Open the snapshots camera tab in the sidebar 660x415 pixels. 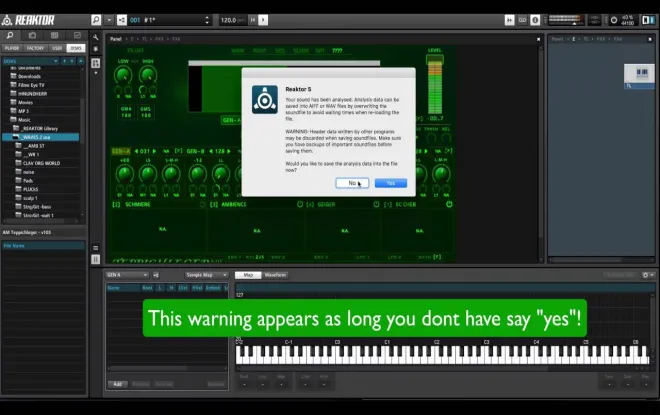pos(32,35)
